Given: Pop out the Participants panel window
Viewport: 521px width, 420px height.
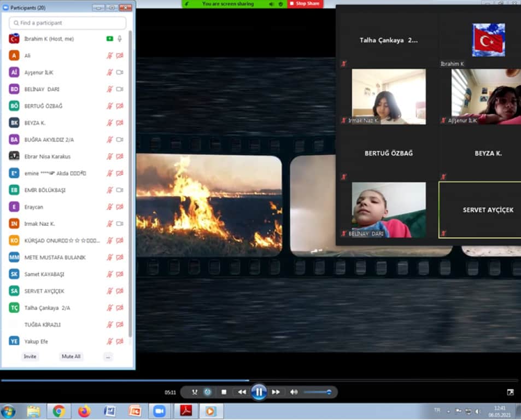Looking at the screenshot, I should tap(112, 8).
